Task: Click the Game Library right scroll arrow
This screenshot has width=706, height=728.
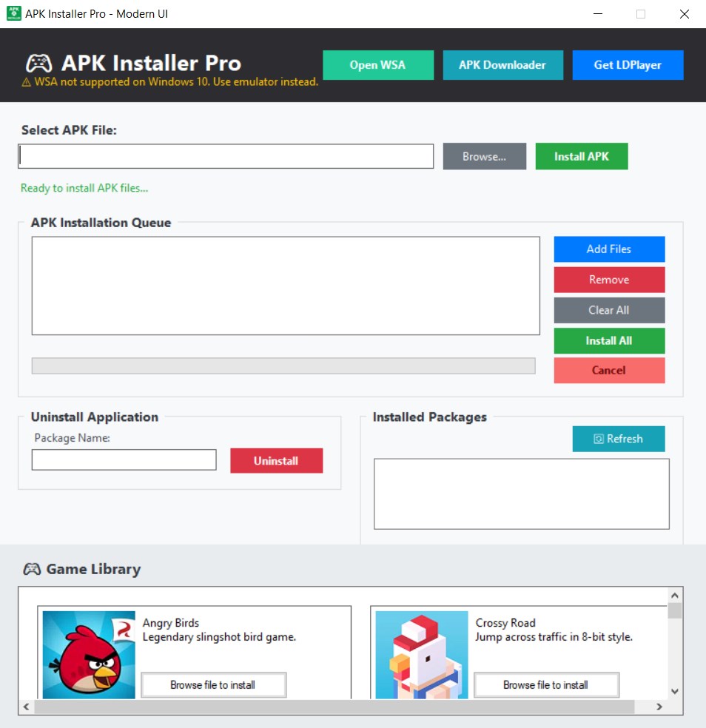Action: pos(659,707)
